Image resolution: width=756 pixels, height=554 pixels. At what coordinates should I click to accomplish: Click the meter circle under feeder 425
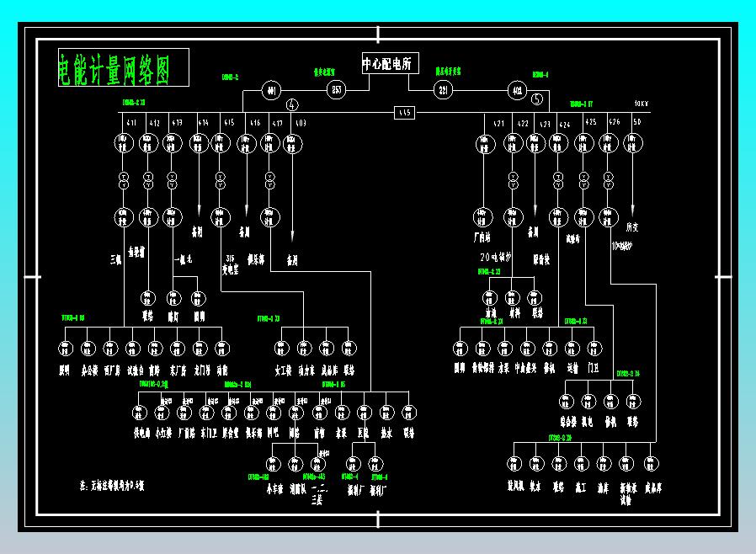tap(584, 143)
